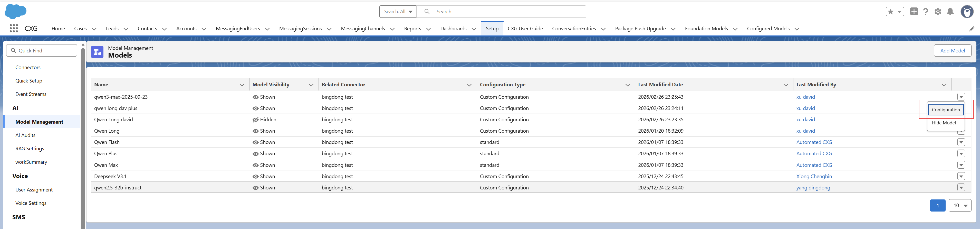Open the Configuration Type column menu
This screenshot has width=980, height=229.
(628, 85)
